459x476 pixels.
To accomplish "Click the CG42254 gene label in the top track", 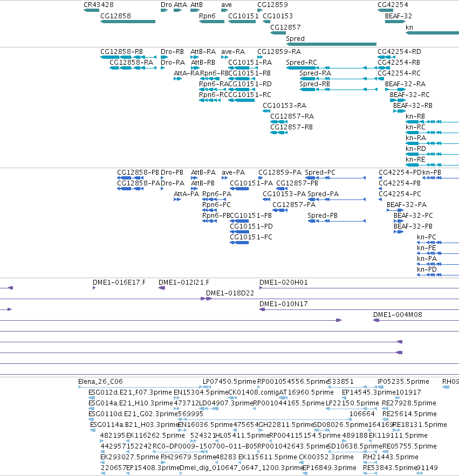I will (393, 5).
